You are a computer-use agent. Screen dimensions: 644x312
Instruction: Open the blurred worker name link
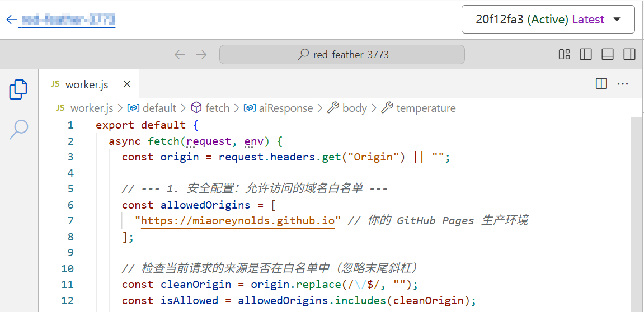click(68, 20)
